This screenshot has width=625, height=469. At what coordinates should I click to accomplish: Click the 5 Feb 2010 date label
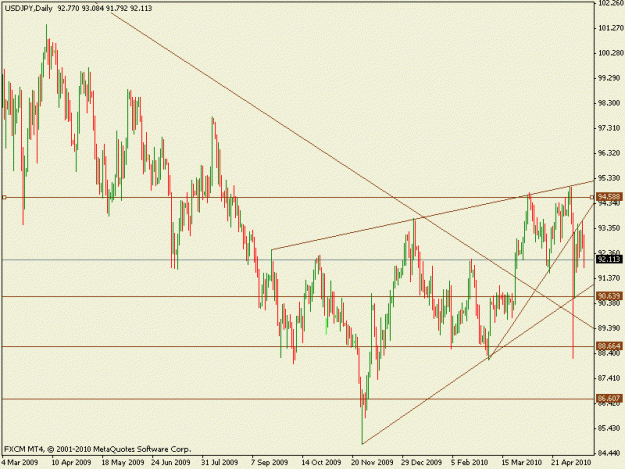click(x=470, y=463)
